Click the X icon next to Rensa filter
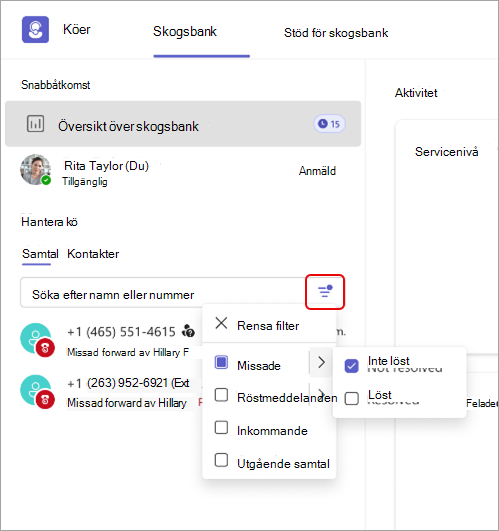499x531 pixels. pyautogui.click(x=221, y=323)
